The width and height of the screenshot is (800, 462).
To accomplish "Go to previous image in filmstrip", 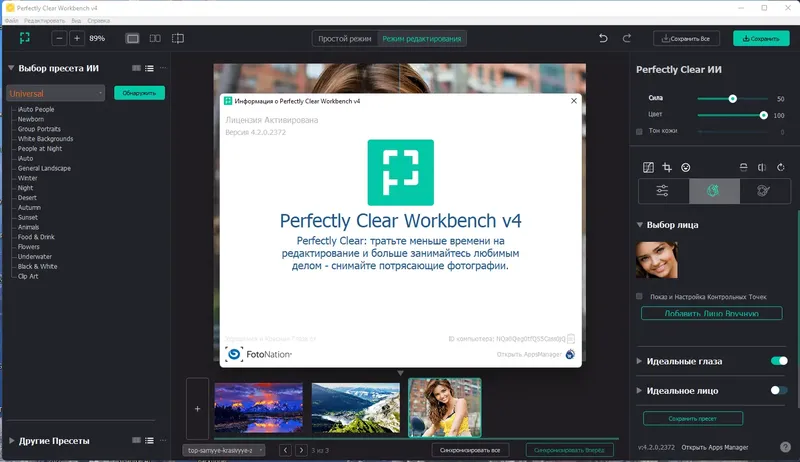I will [x=286, y=450].
